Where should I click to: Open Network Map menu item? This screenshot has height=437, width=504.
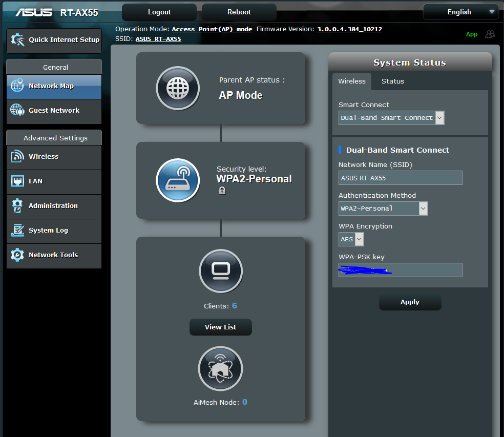[54, 87]
